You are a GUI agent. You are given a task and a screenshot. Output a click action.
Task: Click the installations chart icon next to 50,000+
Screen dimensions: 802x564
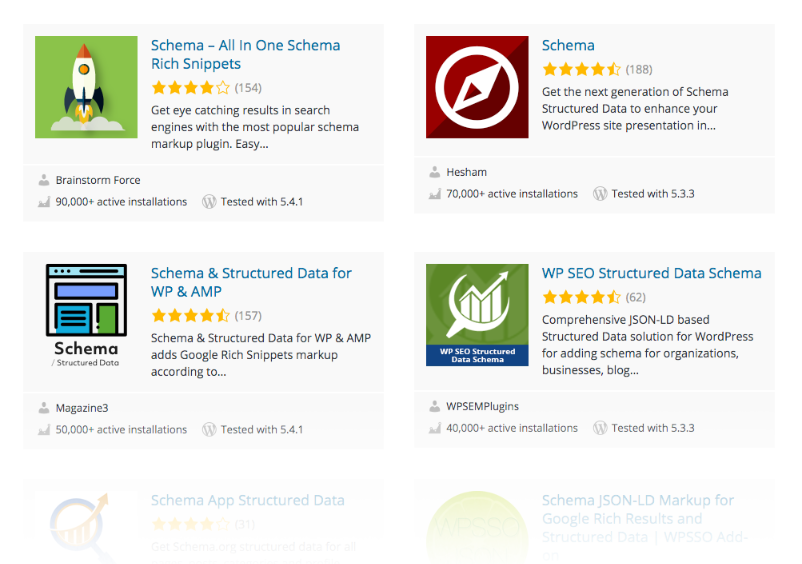pos(44,430)
